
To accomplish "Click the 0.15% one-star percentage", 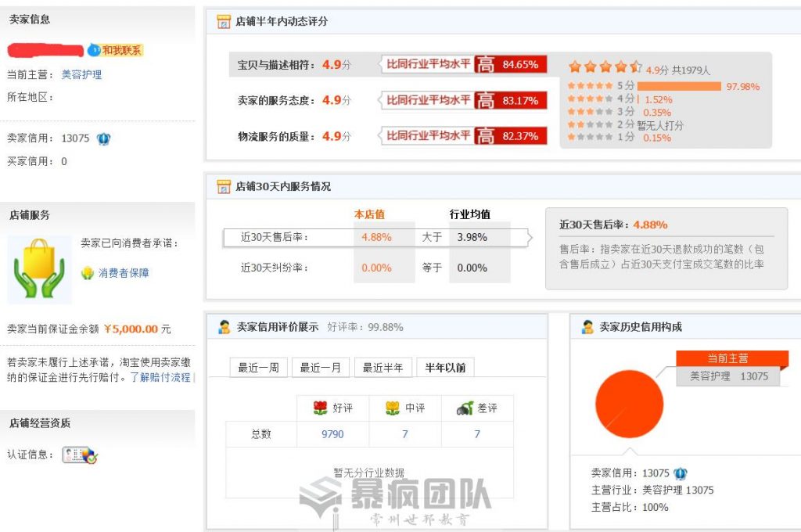I will coord(657,138).
